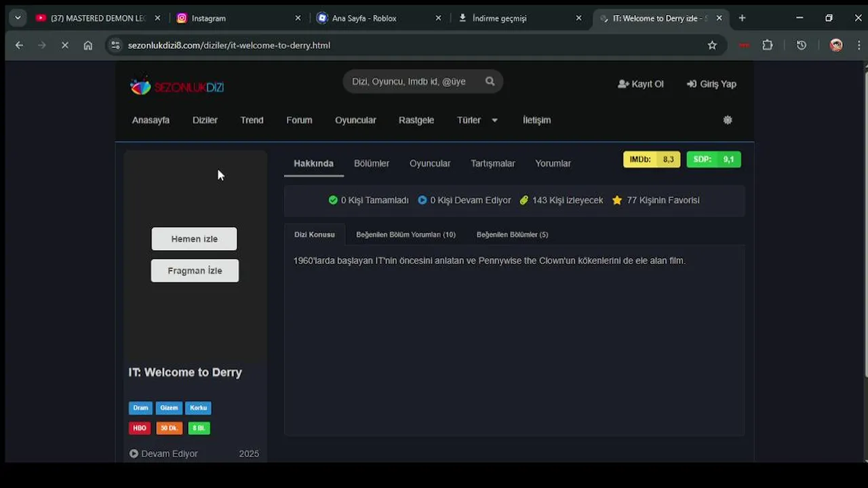868x488 pixels.
Task: Click the Sezonlukdizi logo
Action: (176, 87)
